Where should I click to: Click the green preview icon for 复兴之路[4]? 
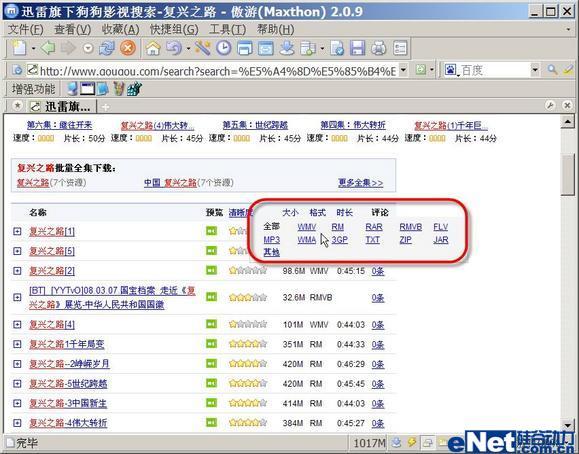pyautogui.click(x=212, y=324)
